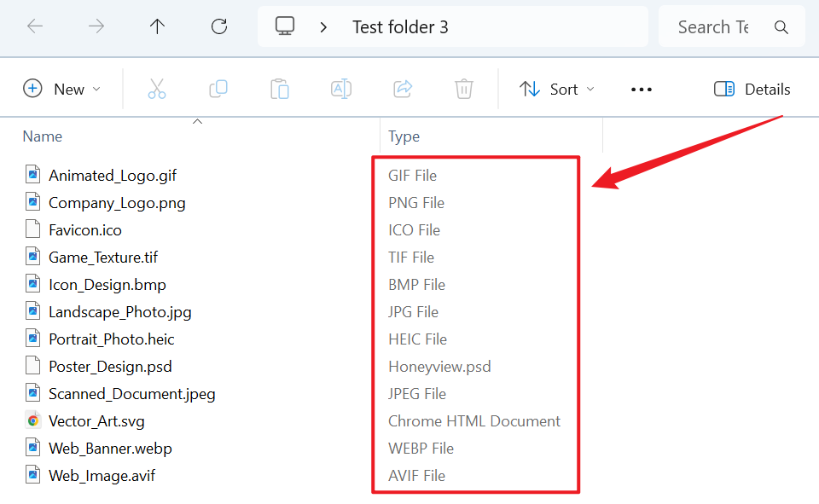Open the New item menu
The image size is (819, 504).
click(x=61, y=89)
